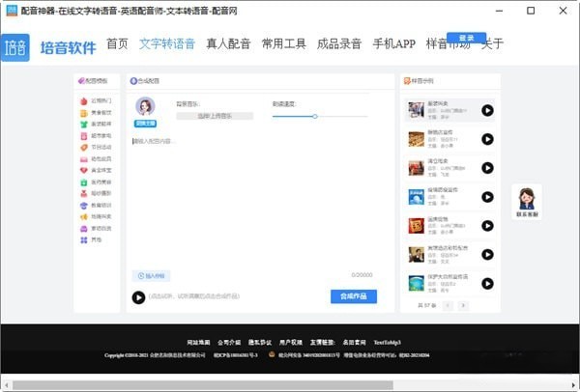This screenshot has width=580, height=392.
Task: Click the voice anchor avatar icon
Action: (146, 106)
